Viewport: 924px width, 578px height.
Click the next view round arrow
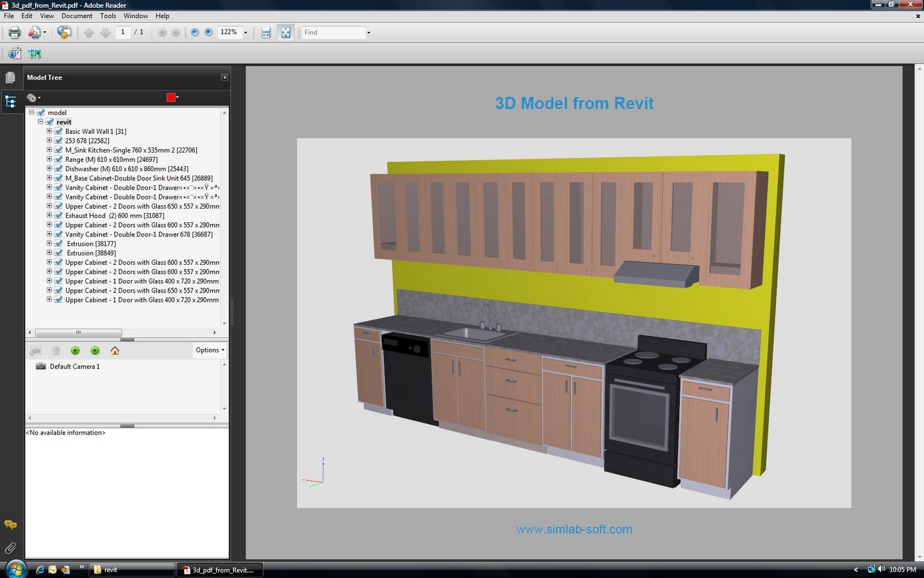[176, 32]
